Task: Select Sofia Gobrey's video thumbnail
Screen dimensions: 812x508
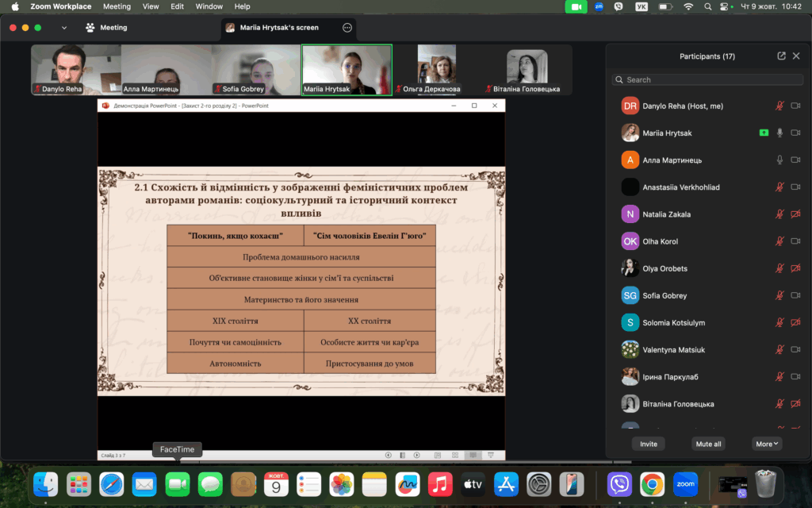Action: (x=255, y=70)
